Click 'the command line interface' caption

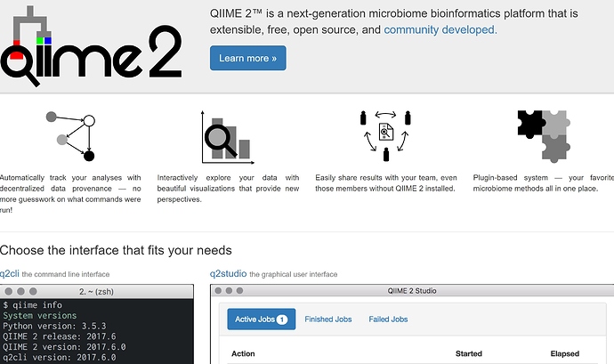[66, 274]
